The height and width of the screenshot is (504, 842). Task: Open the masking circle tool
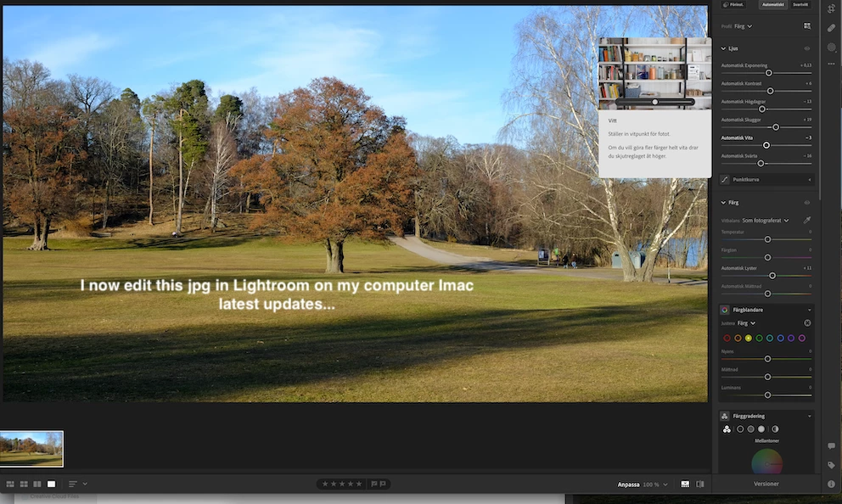point(831,48)
